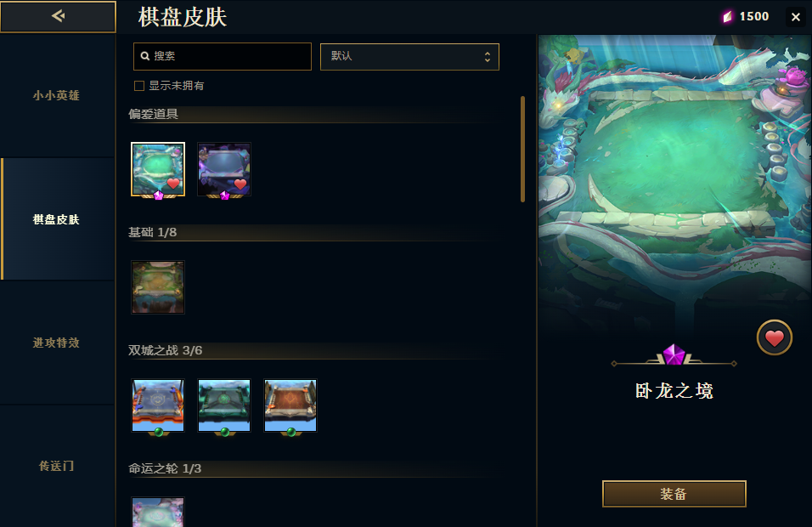Screen dimensions: 812x527
Task: Click the purple gem currency icon
Action: (728, 17)
